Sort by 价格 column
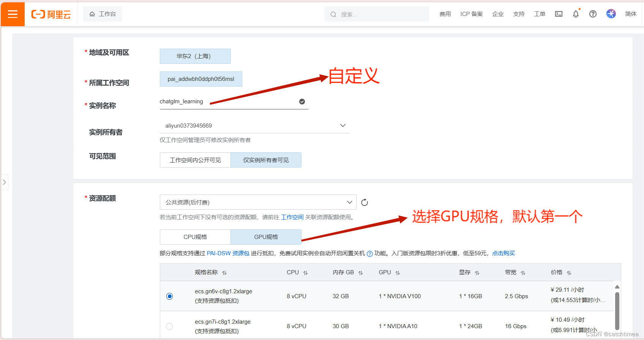 tap(569, 273)
